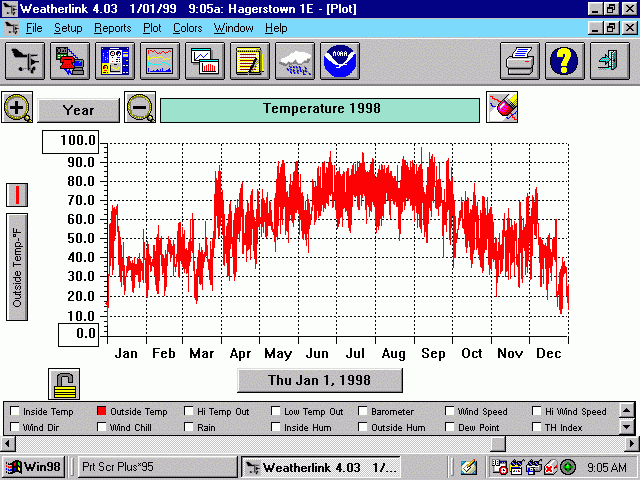The width and height of the screenshot is (640, 480).
Task: Enable the Rain checkbox
Action: [x=189, y=427]
